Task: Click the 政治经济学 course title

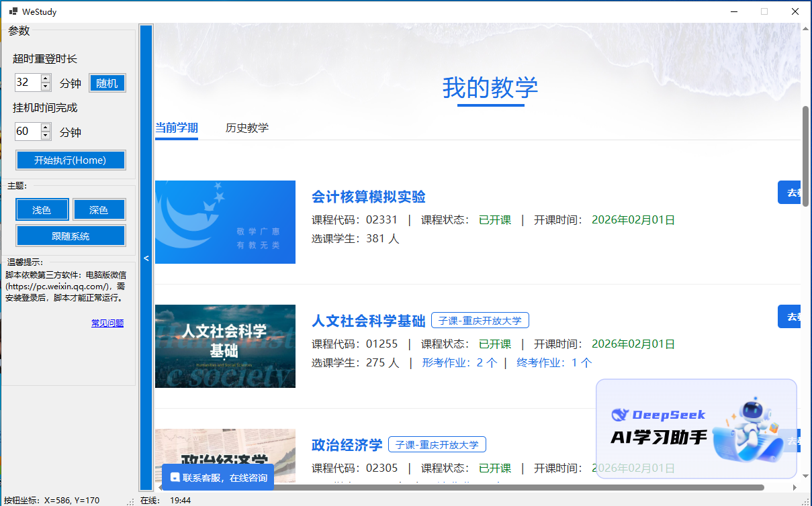Action: [x=347, y=445]
